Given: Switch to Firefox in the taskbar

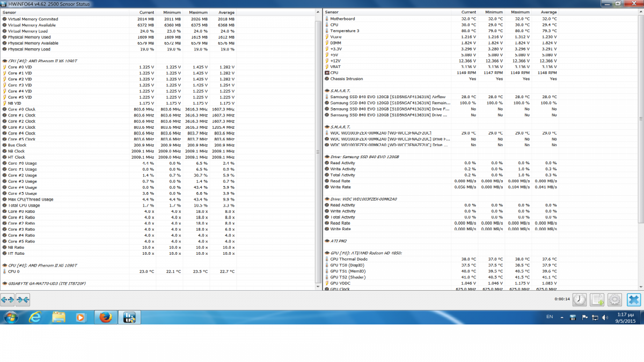Looking at the screenshot, I should pos(105,317).
